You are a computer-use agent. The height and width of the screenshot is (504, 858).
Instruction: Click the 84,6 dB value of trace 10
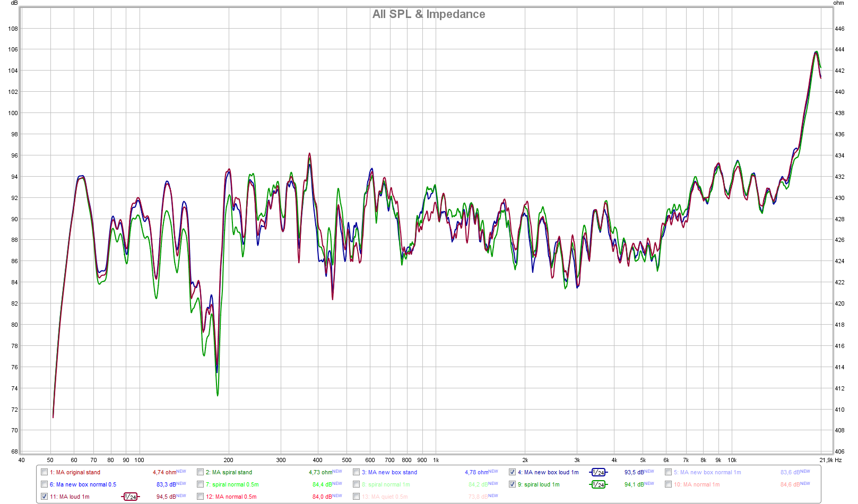click(790, 484)
